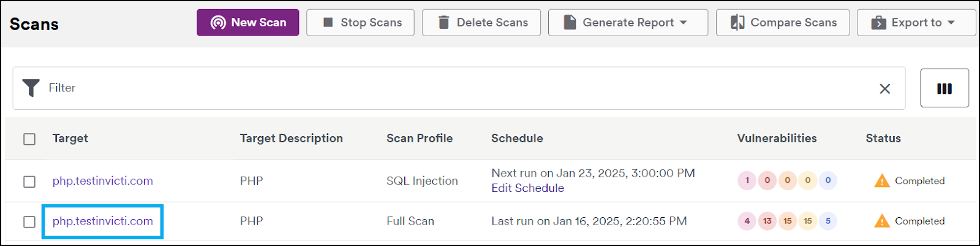This screenshot has height=246, width=980.
Task: Click the warning icon on SQL Injection row
Action: (881, 181)
